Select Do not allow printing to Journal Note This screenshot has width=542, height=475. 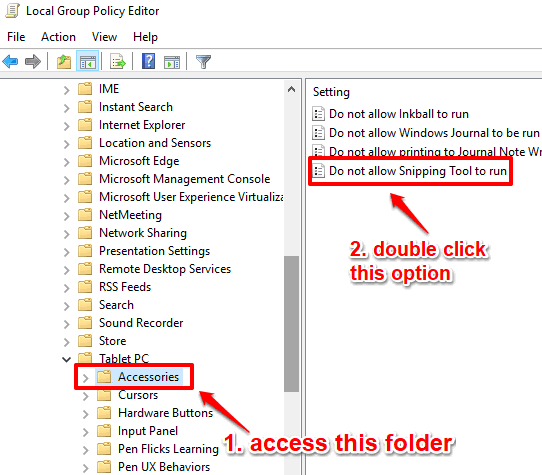[x=435, y=151]
